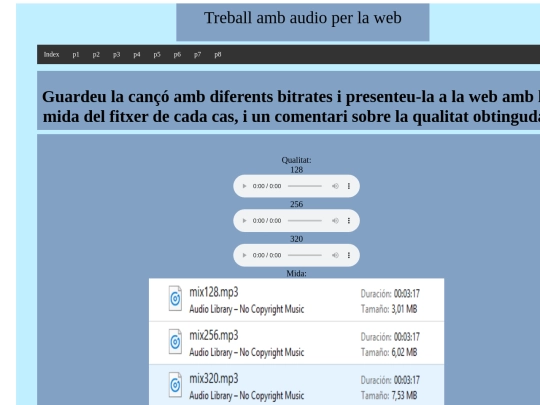The width and height of the screenshot is (540, 405).
Task: Click the Duración value for mix256.mp3
Action: point(407,336)
